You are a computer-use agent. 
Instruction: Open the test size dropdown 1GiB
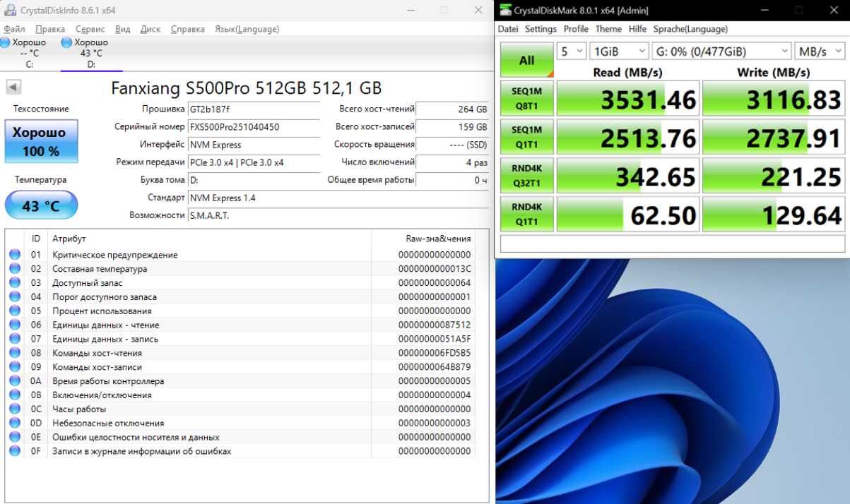[619, 51]
